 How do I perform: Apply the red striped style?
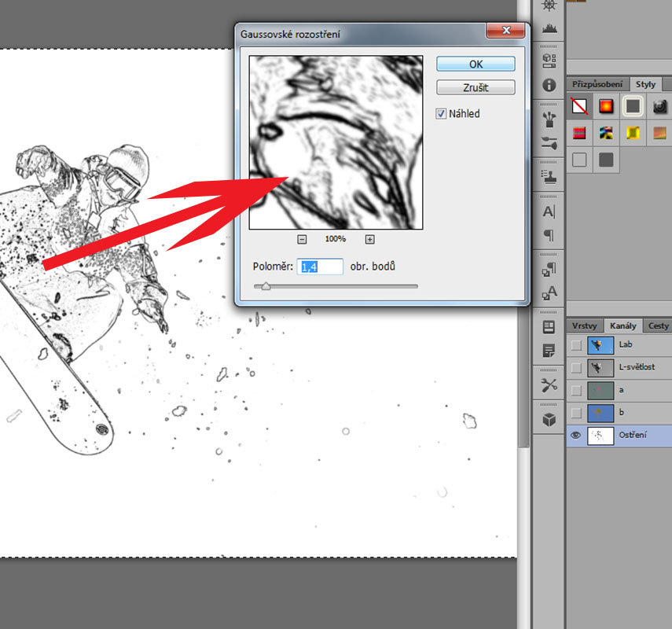[579, 133]
